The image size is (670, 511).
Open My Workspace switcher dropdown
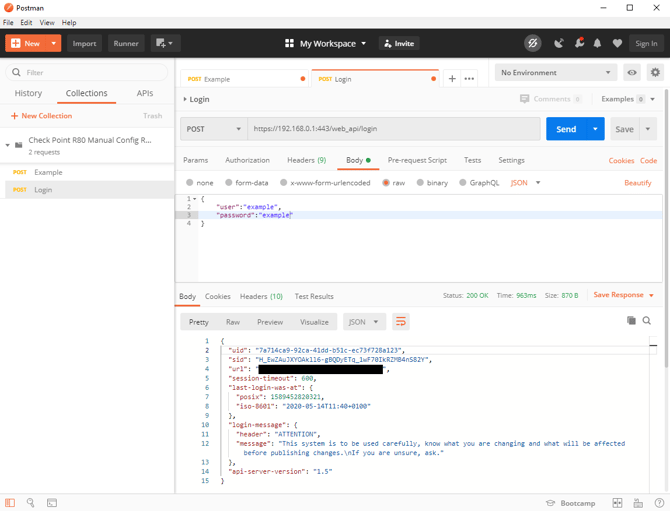(x=326, y=44)
